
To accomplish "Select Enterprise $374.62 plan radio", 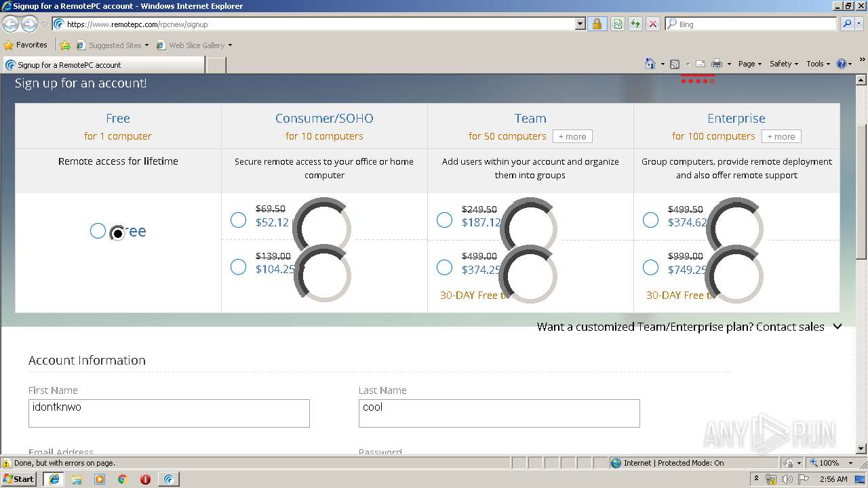I will click(650, 220).
